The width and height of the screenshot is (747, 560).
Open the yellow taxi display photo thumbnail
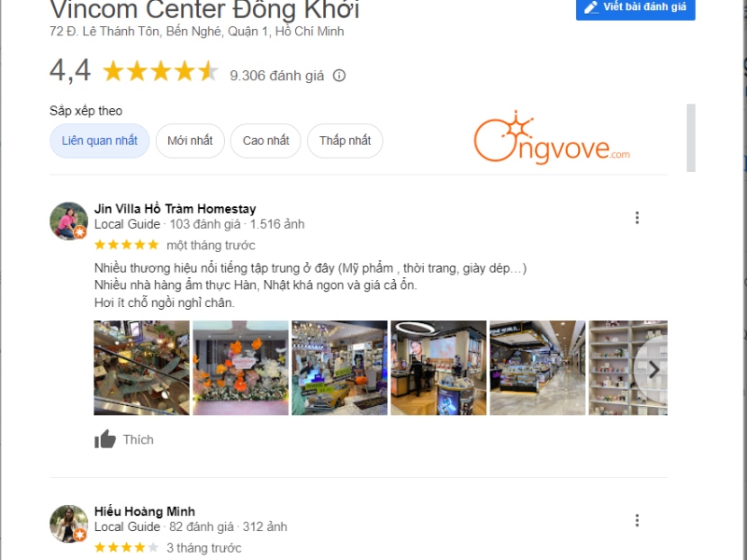point(340,368)
